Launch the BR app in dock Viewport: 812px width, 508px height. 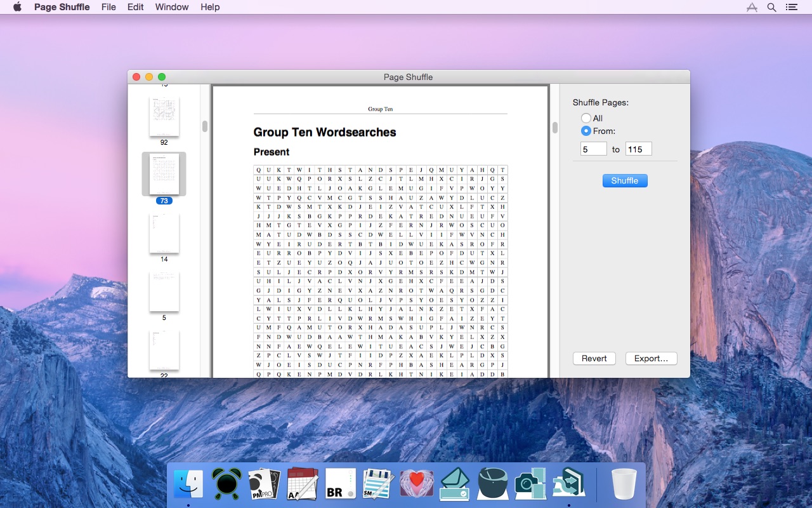341,484
